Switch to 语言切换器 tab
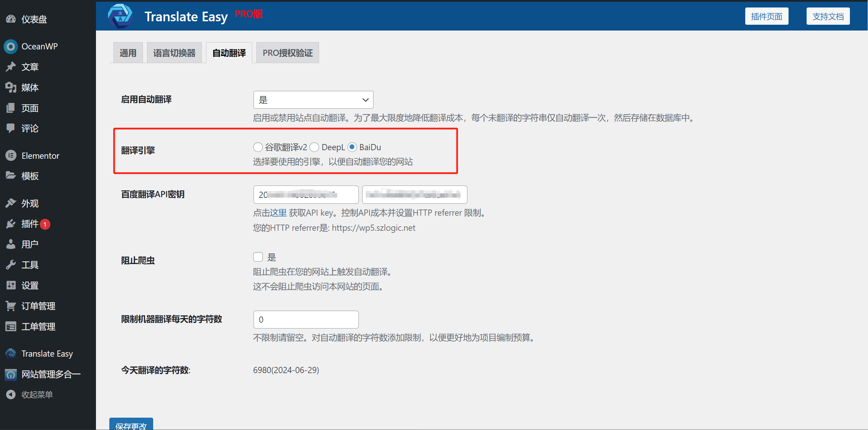This screenshot has width=868, height=430. point(174,53)
